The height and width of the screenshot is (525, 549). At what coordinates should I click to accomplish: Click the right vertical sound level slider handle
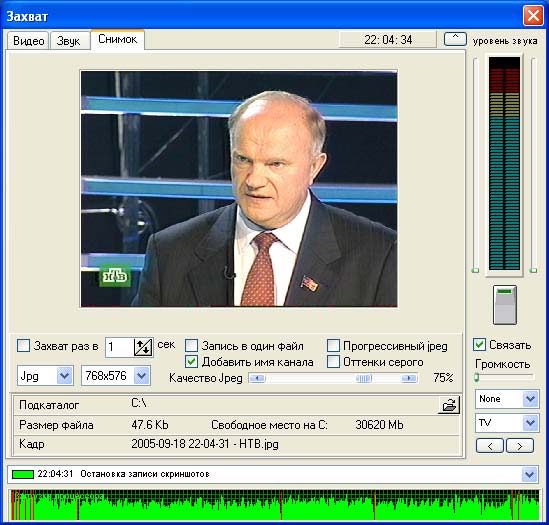pyautogui.click(x=533, y=270)
